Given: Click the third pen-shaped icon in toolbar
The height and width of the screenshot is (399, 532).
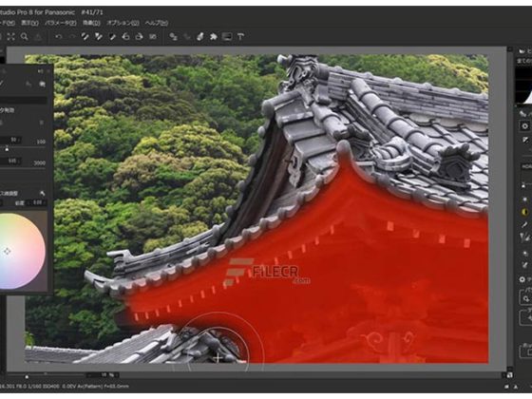Looking at the screenshot, I should click(112, 37).
